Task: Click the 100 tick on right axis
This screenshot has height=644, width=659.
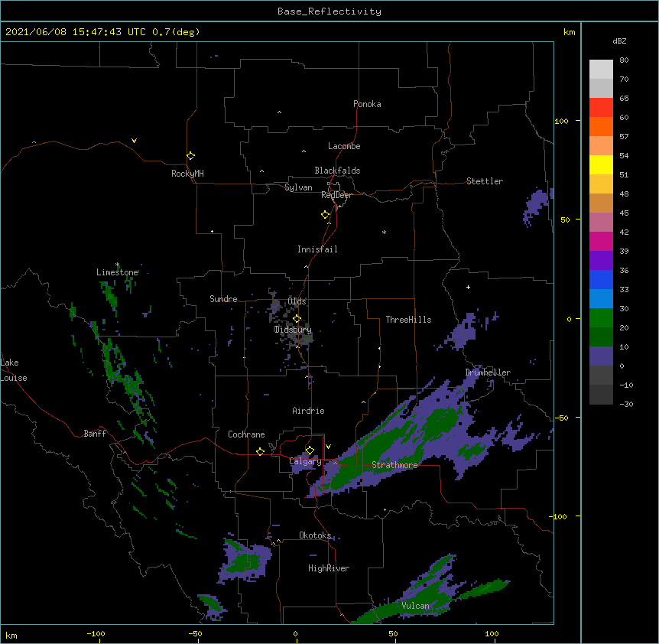Action: [561, 121]
